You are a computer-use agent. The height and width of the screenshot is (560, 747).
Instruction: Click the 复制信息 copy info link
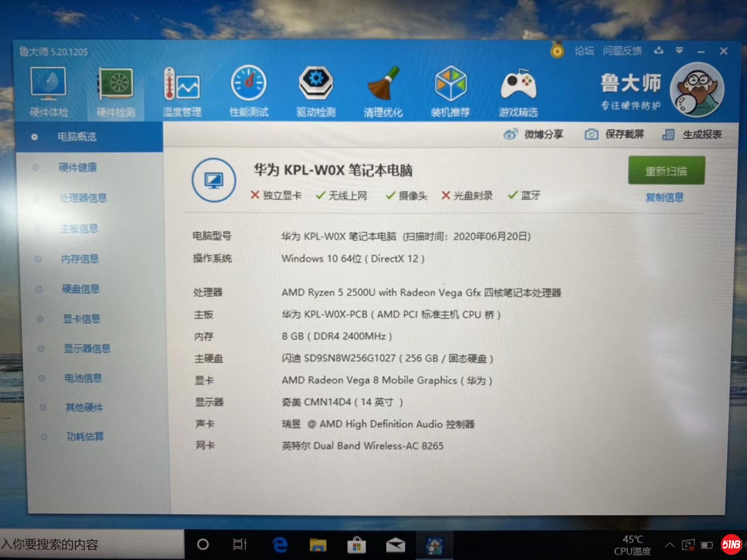click(664, 198)
